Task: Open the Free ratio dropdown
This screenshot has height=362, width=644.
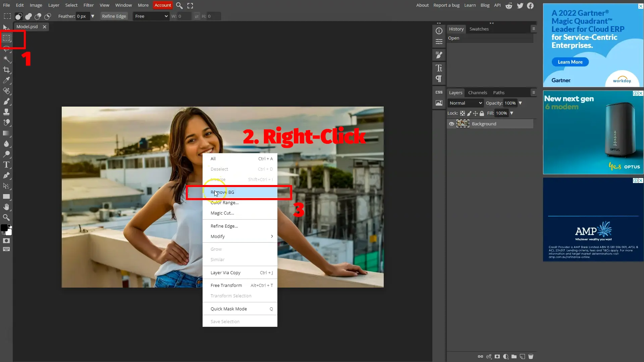Action: 151,16
